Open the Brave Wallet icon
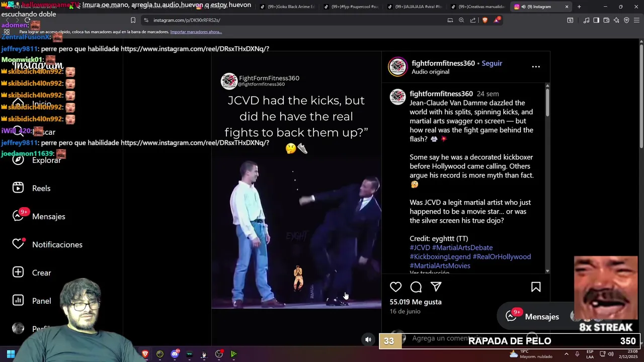The image size is (644, 362). [x=606, y=20]
